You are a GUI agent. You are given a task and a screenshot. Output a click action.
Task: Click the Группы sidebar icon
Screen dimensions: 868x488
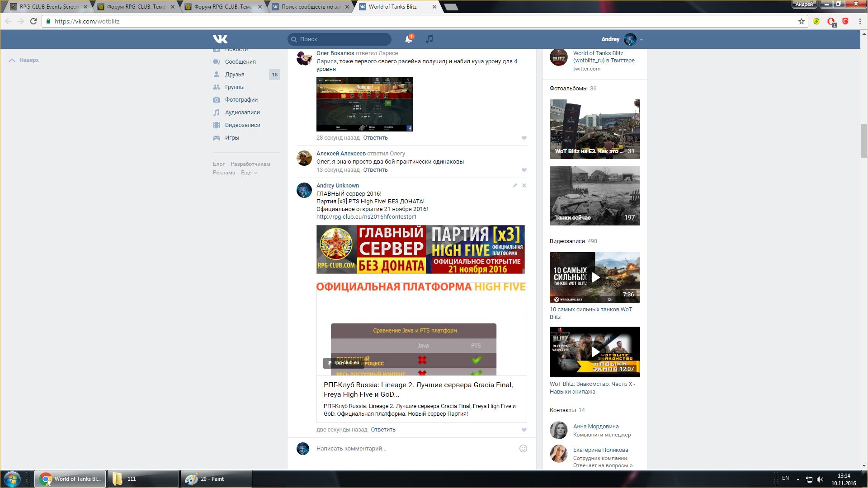click(x=217, y=87)
